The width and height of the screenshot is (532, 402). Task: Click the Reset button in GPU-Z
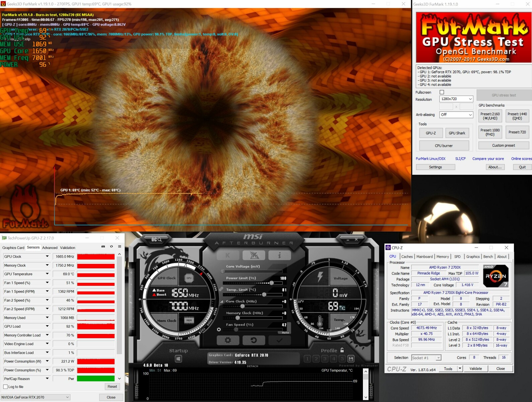[x=112, y=387]
